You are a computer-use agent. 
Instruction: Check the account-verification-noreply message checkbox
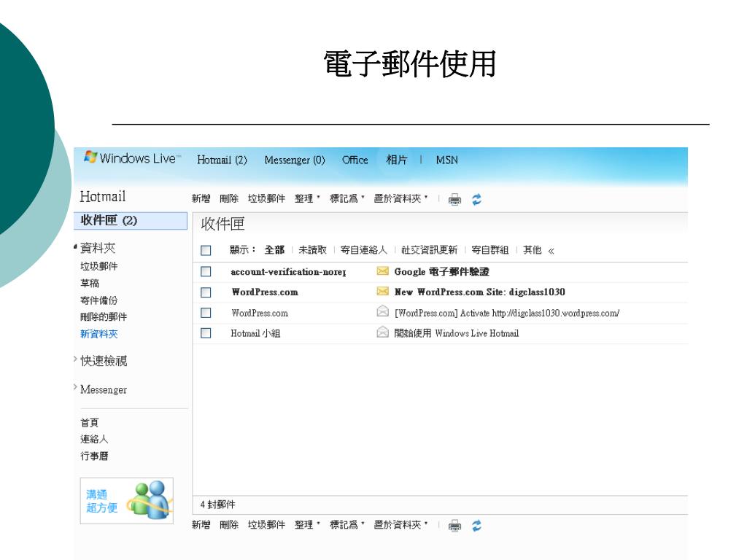tap(206, 271)
